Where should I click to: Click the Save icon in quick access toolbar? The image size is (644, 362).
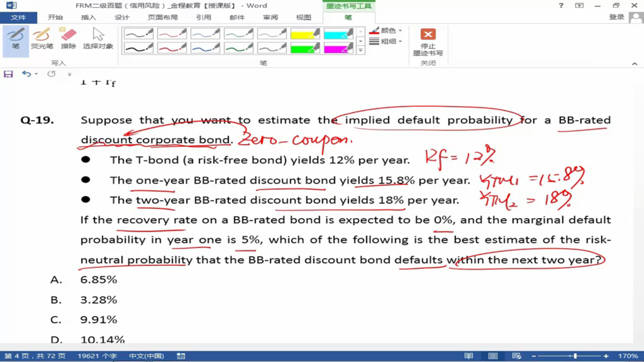click(8, 74)
